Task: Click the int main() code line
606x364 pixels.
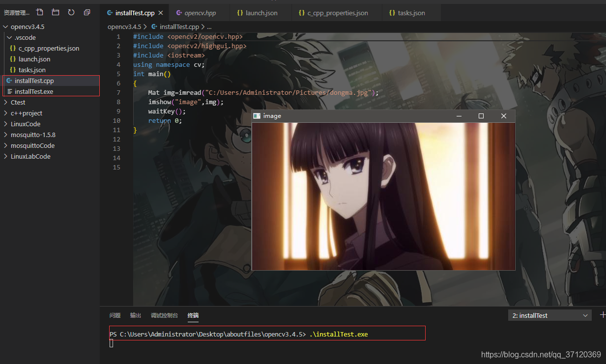Action: tap(152, 74)
